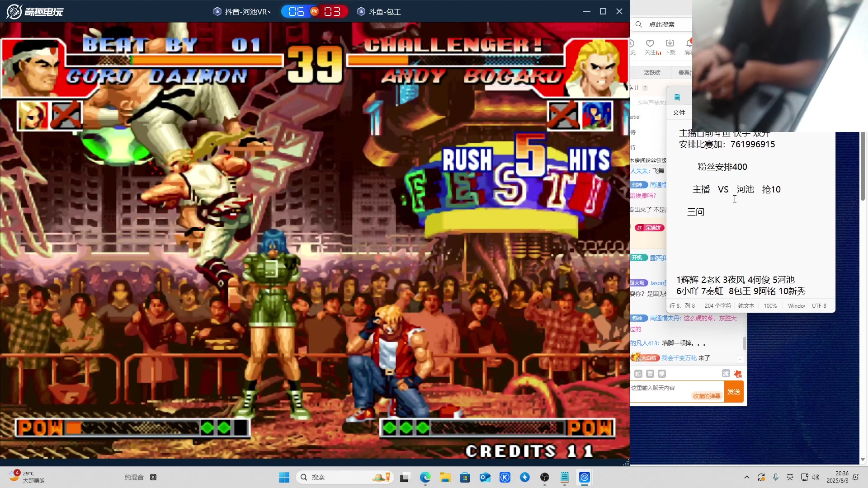Image resolution: width=868 pixels, height=488 pixels.
Task: Open the Windows Start menu
Action: click(284, 477)
